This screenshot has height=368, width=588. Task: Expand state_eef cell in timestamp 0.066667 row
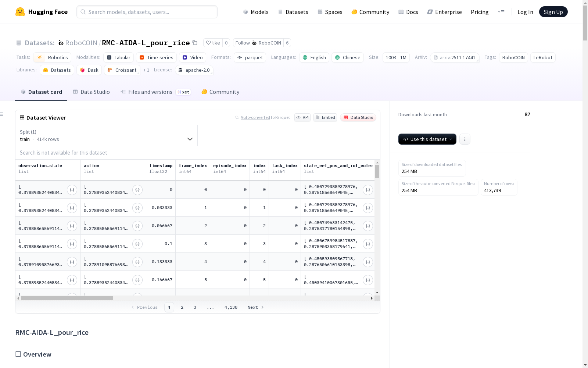click(368, 226)
